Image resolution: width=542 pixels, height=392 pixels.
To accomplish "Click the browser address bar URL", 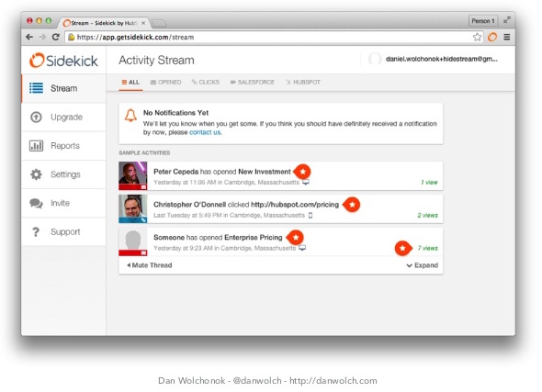I will (135, 37).
